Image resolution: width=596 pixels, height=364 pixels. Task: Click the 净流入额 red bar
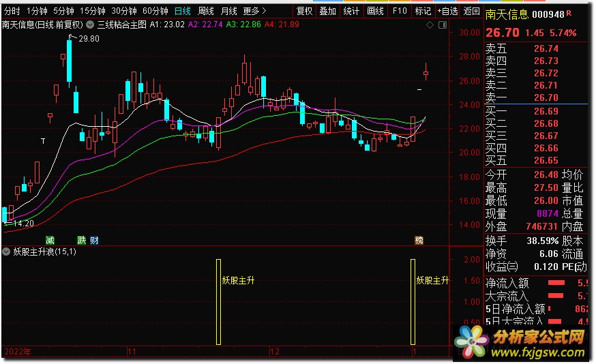coord(556,283)
